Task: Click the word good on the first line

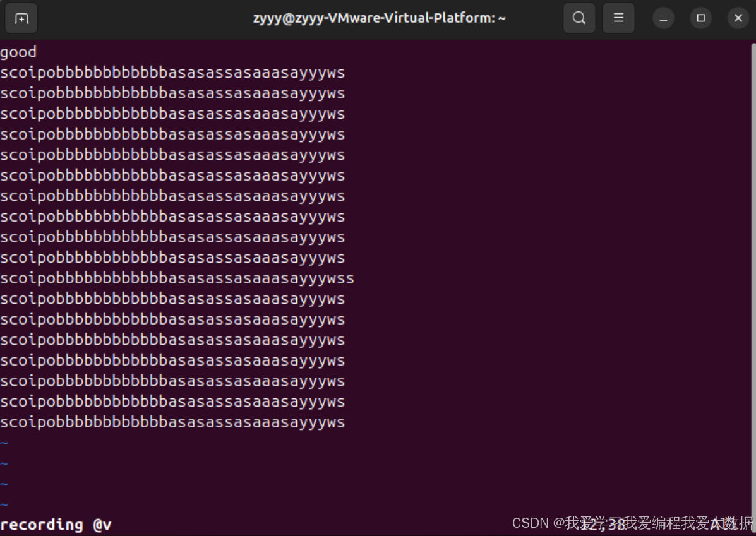Action: coord(18,51)
